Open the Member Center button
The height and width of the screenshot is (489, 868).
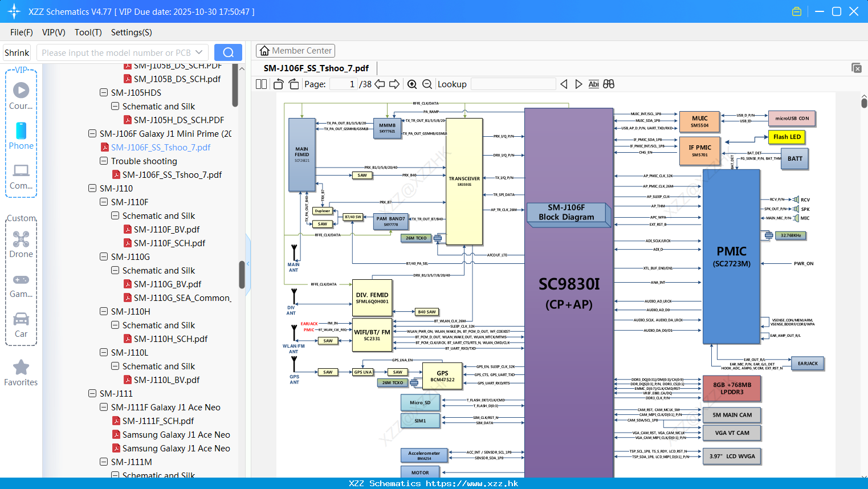click(x=295, y=51)
